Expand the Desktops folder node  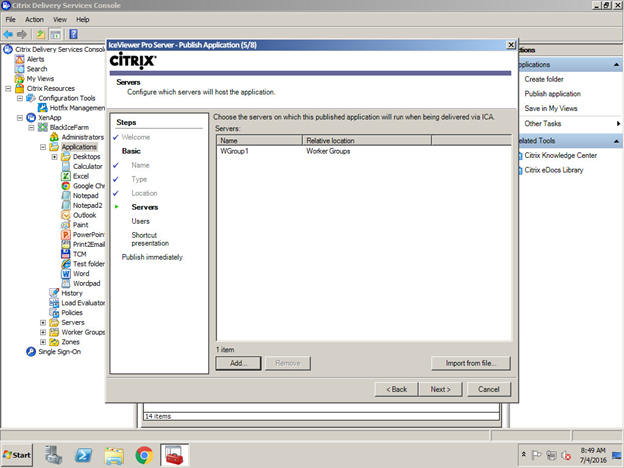point(55,157)
